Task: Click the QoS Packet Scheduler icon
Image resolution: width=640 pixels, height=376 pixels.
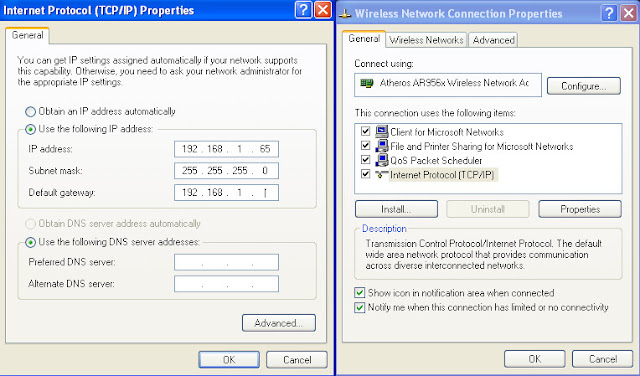Action: [x=382, y=160]
